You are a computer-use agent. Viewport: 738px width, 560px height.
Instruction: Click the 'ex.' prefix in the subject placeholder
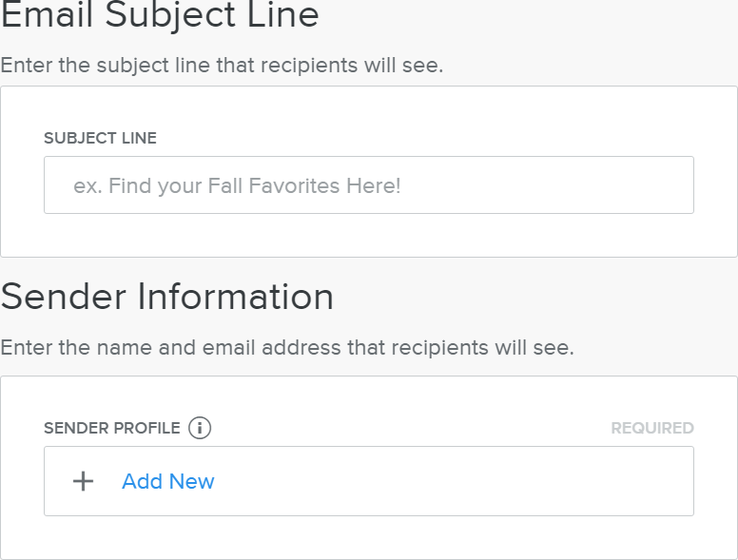click(87, 185)
